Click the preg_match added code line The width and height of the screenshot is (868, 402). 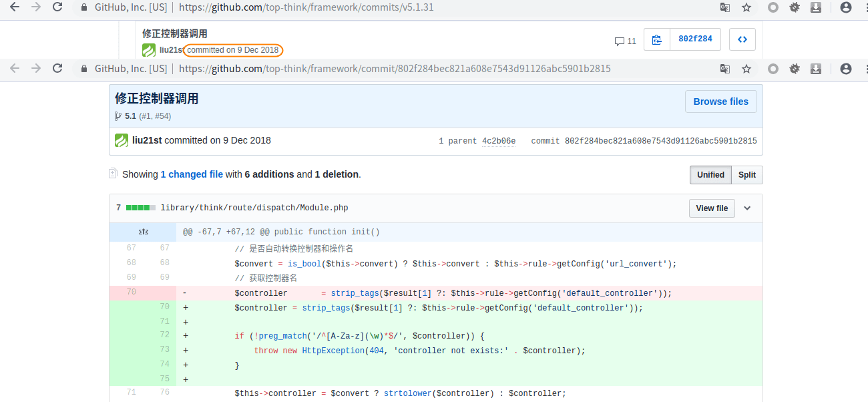(359, 336)
